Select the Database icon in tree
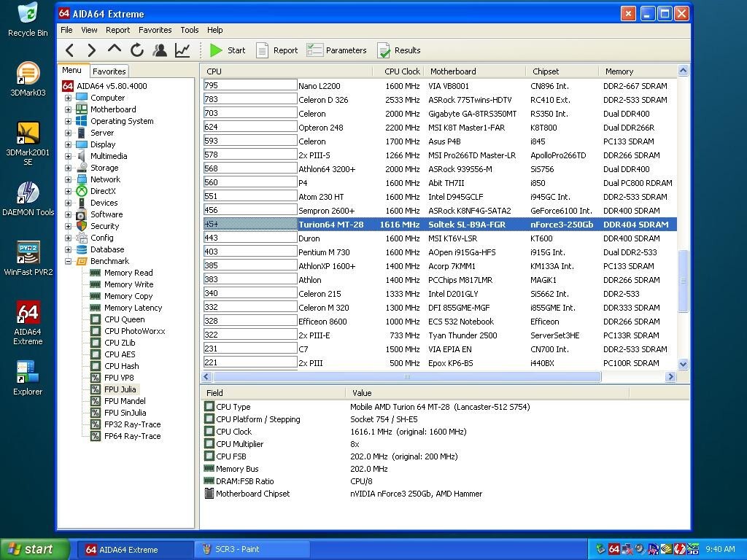This screenshot has width=747, height=560. pyautogui.click(x=82, y=249)
